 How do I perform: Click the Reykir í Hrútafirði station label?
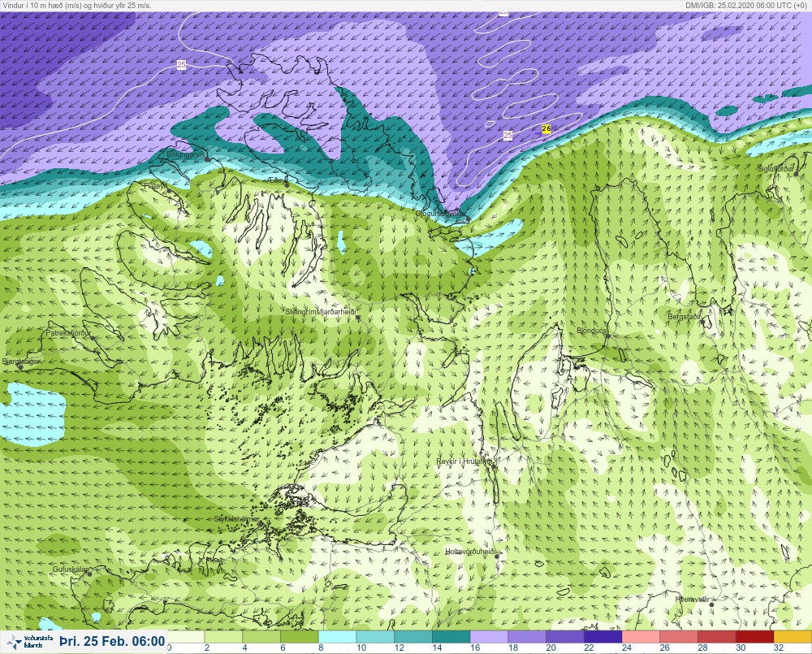464,461
